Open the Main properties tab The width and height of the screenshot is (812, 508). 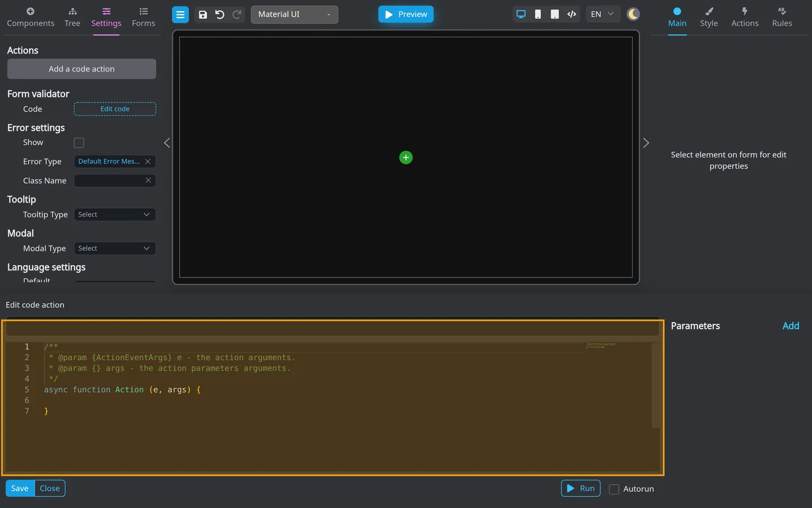click(x=677, y=17)
